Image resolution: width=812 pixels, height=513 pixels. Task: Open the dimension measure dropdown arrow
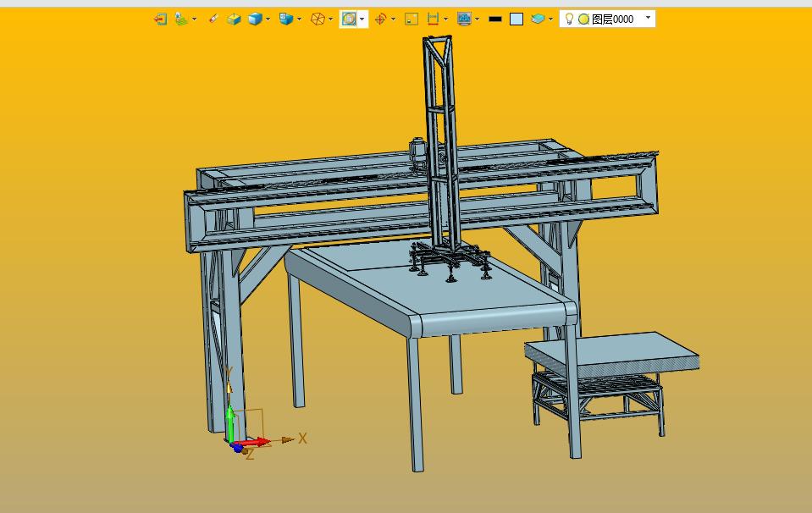coord(446,19)
